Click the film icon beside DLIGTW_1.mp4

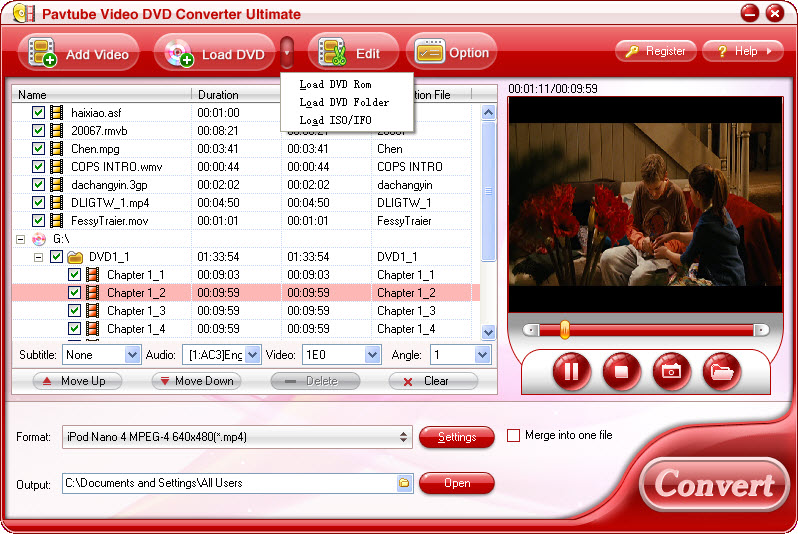[x=56, y=203]
